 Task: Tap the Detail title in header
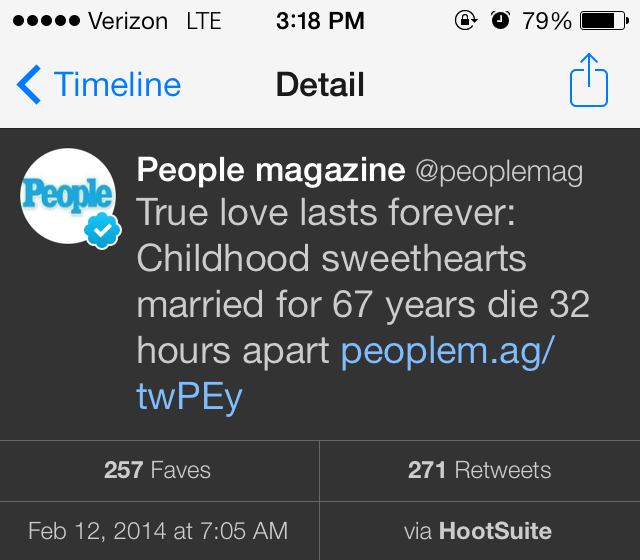[320, 85]
